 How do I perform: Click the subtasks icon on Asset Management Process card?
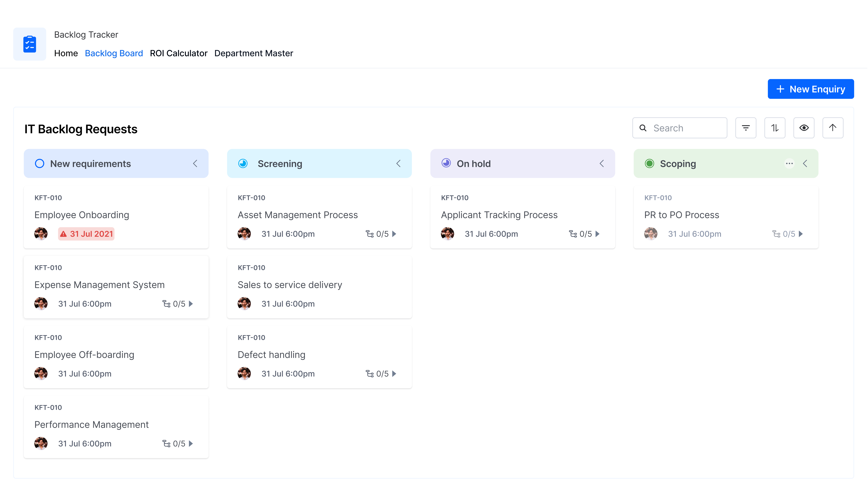pyautogui.click(x=370, y=234)
